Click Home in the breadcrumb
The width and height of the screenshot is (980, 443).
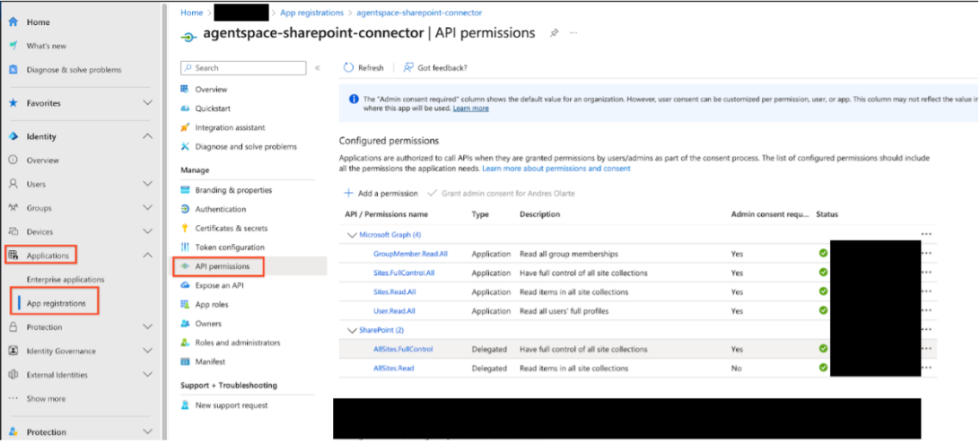(x=191, y=13)
